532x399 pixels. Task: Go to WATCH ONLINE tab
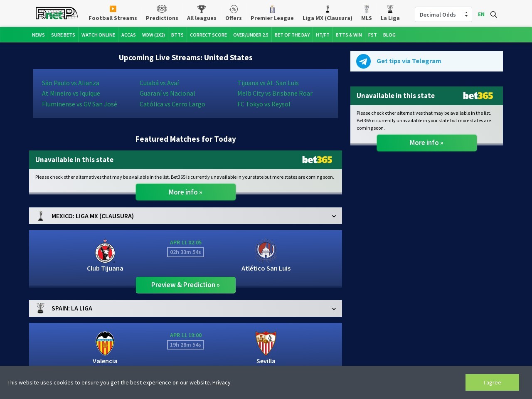tap(98, 35)
